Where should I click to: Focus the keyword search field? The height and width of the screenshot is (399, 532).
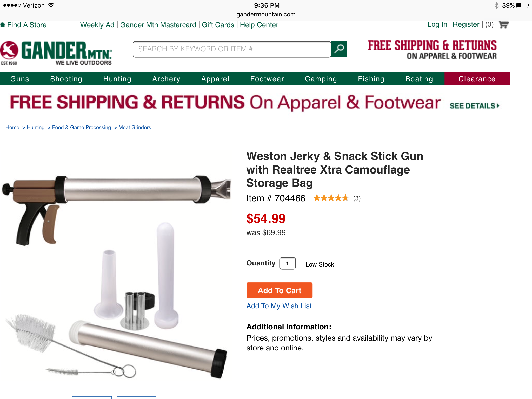coord(232,49)
